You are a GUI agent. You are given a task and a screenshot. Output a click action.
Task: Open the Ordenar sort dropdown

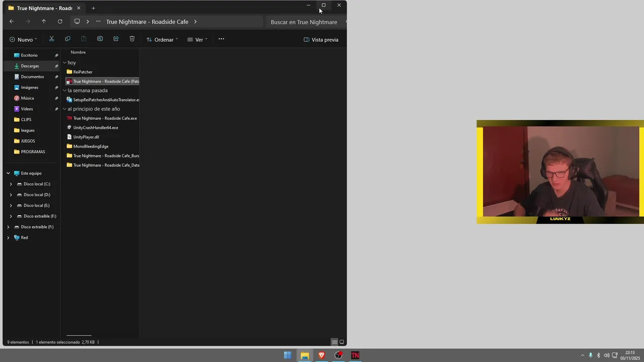point(162,40)
